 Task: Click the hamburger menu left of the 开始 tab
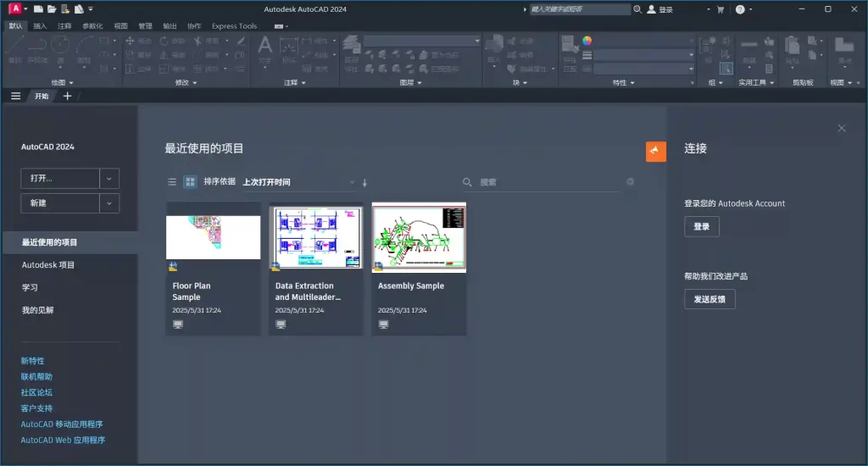click(15, 96)
